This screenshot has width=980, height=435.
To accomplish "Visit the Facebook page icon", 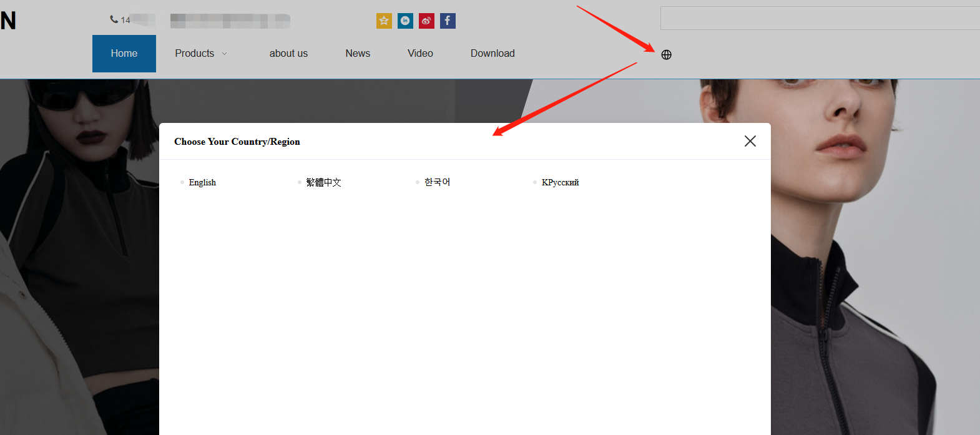I will pos(448,21).
